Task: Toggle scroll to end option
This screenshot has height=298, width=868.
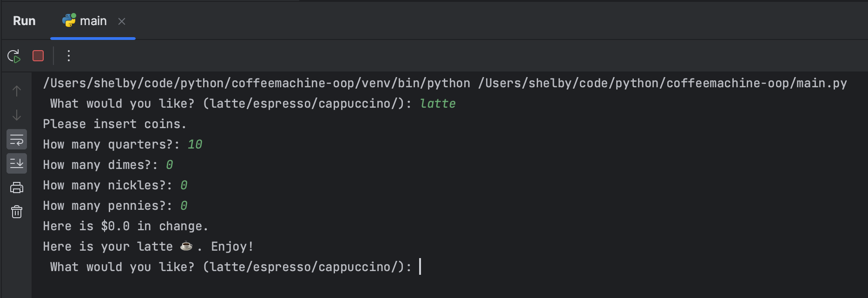Action: pos(16,163)
